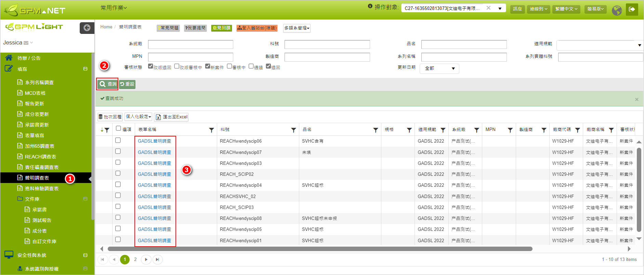
Task: Close the 查詢成功 notification banner
Action: pyautogui.click(x=636, y=100)
